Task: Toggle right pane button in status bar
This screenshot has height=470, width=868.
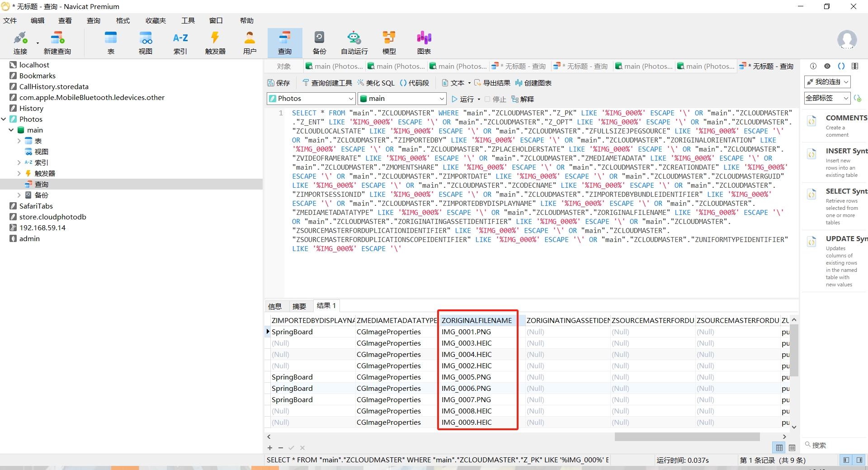Action: click(859, 460)
